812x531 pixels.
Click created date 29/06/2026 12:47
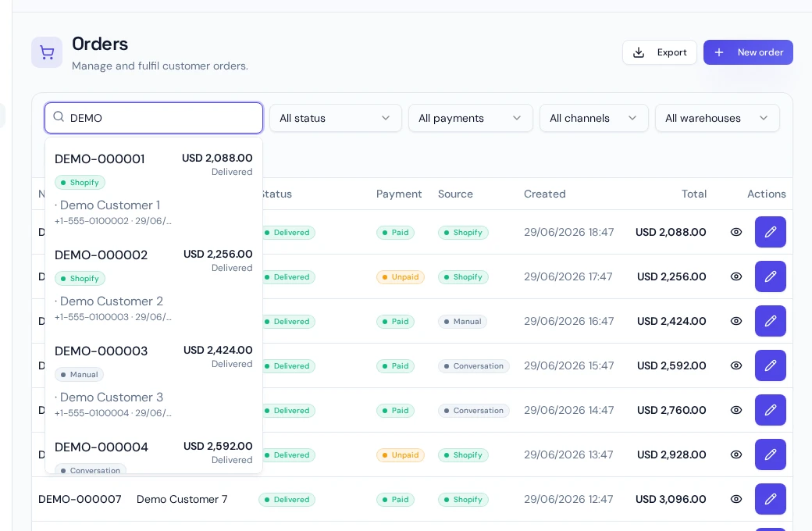[568, 500]
